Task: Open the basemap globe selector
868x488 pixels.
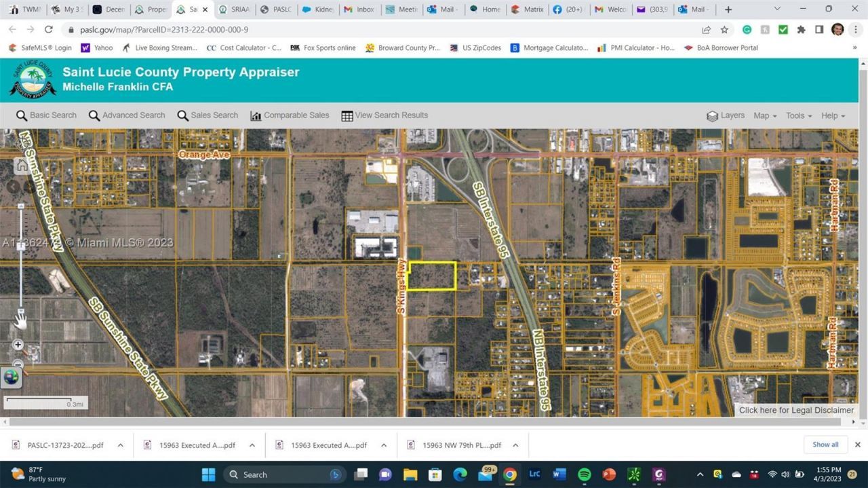Action: pos(11,377)
